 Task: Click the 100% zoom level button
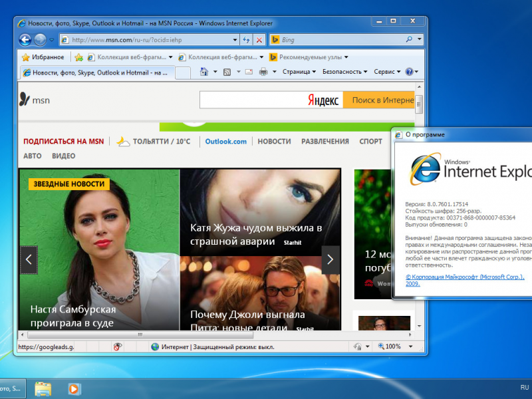tap(390, 346)
